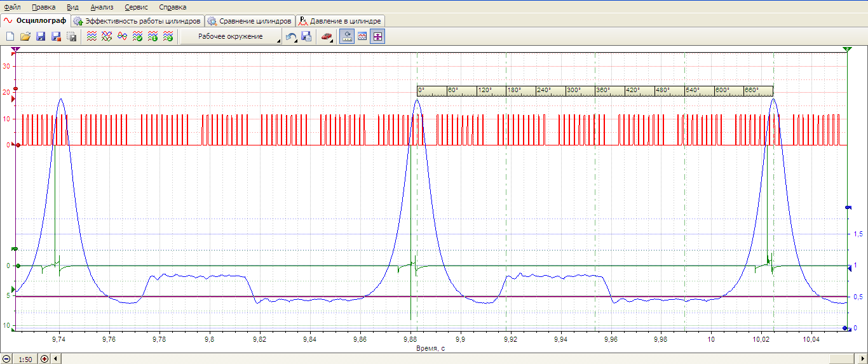Open the Сервис menu

click(x=136, y=7)
